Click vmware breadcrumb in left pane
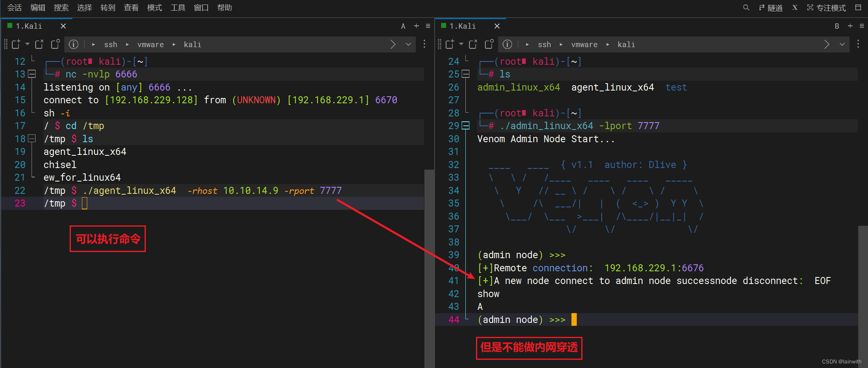Screen dimensions: 868x368 pyautogui.click(x=150, y=44)
